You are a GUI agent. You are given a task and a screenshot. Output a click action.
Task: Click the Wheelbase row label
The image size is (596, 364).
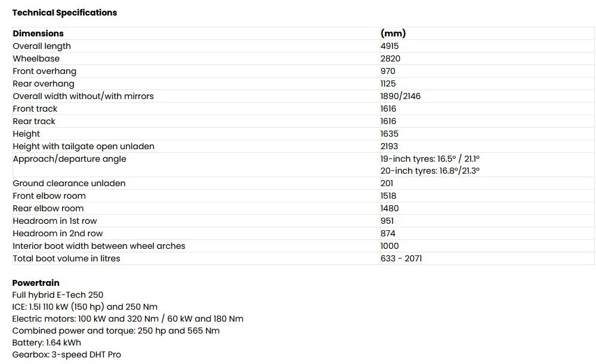(36, 58)
